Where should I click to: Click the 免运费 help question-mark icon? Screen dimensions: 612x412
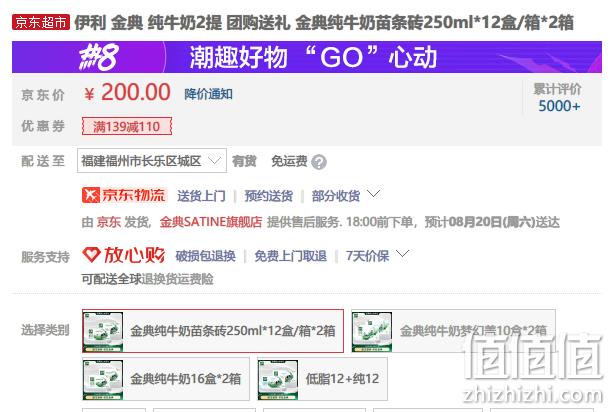pos(319,162)
